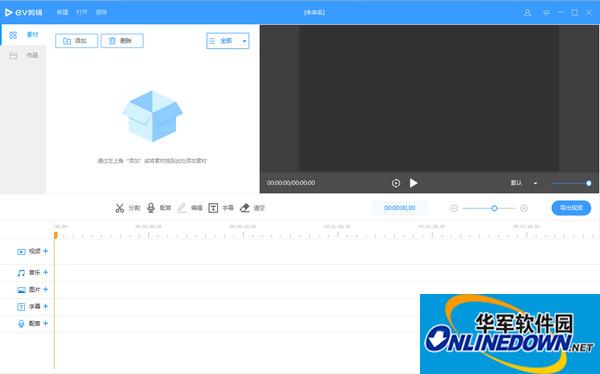Start playback with the play button
This screenshot has width=600, height=374.
(414, 183)
